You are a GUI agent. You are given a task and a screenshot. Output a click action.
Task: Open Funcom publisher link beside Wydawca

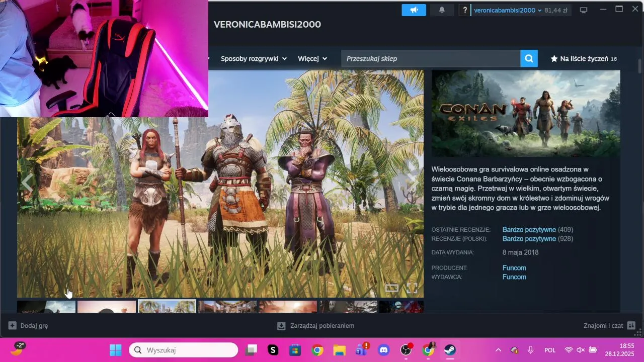[x=514, y=277]
